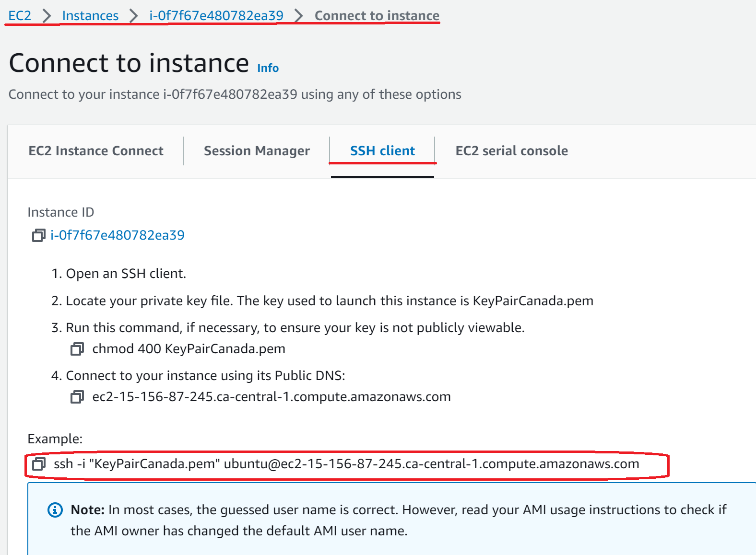Select the SSH client tab
Image resolution: width=756 pixels, height=555 pixels.
(382, 151)
